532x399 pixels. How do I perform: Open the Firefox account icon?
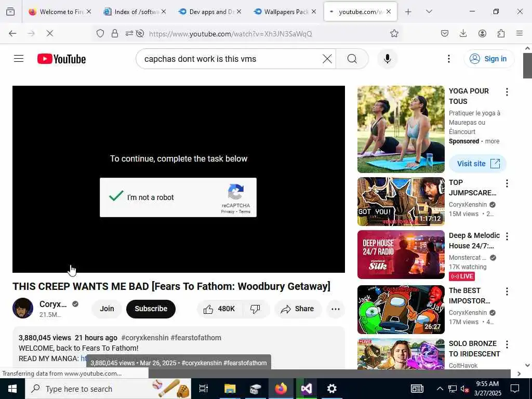pos(482,33)
